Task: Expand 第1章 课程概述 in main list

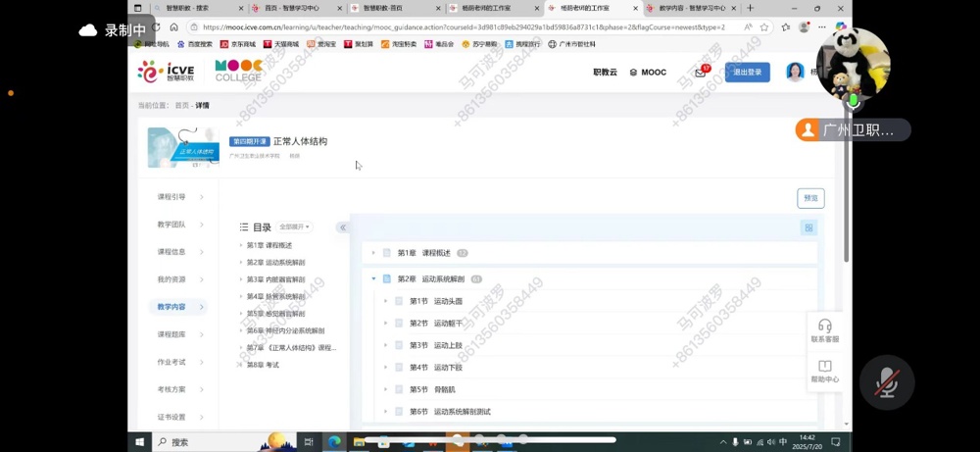Action: [373, 253]
